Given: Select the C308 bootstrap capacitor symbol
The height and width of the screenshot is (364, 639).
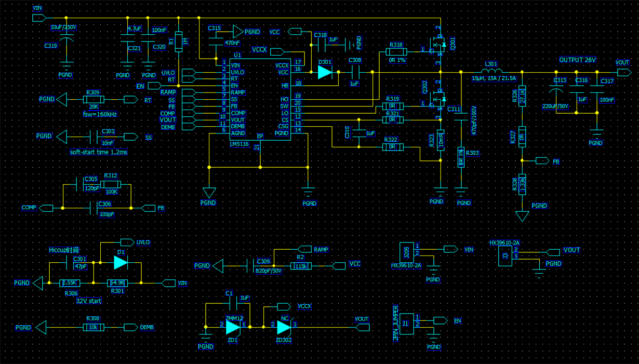Looking at the screenshot, I should (355, 72).
